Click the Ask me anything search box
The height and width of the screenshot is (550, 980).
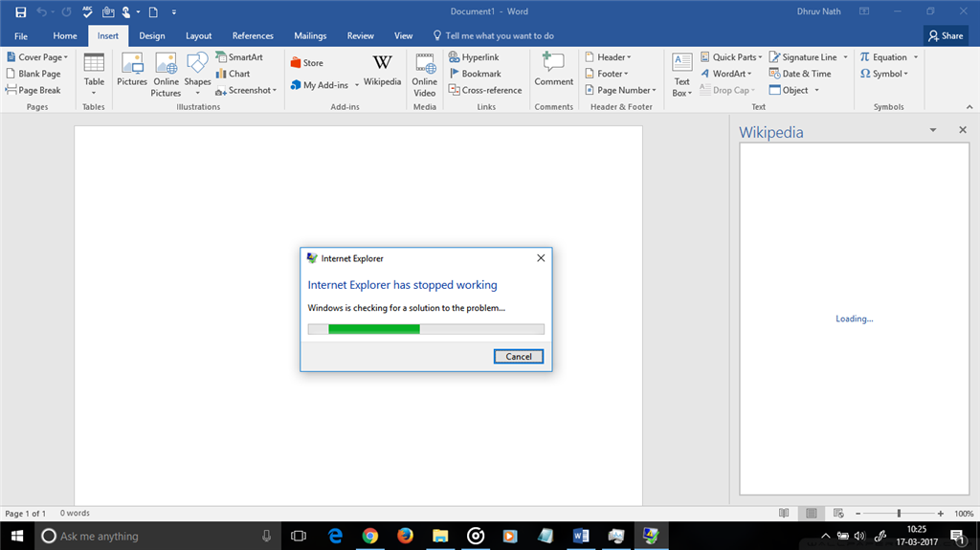click(x=156, y=536)
